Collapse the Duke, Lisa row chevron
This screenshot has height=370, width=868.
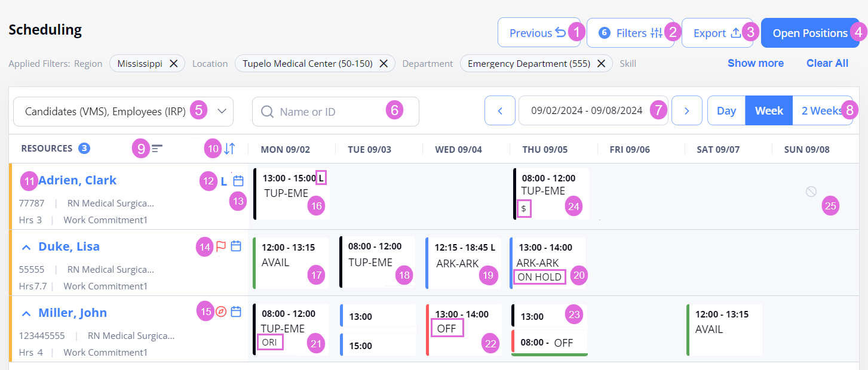[x=26, y=246]
